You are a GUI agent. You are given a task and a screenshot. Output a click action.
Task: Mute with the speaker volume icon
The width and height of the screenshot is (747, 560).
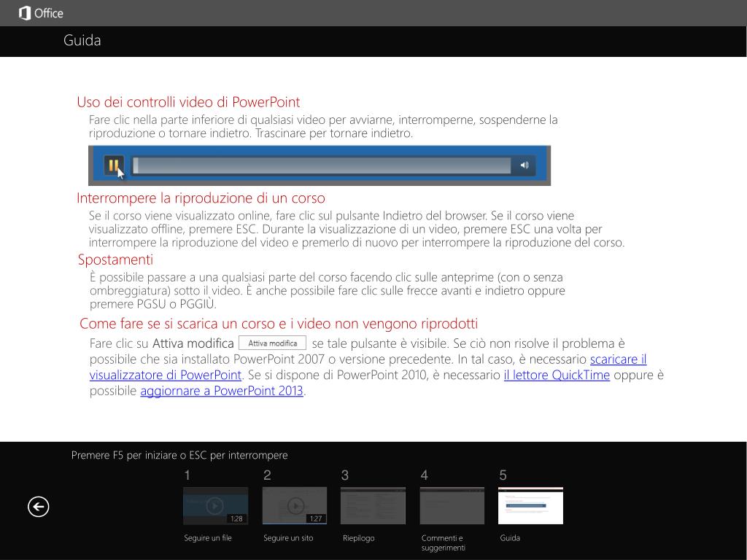525,166
